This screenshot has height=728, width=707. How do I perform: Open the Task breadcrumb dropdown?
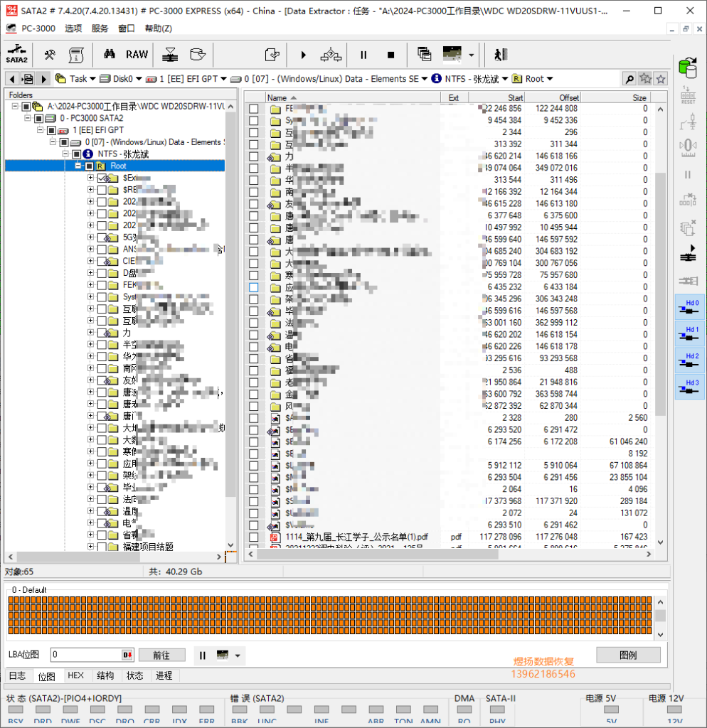coord(92,79)
